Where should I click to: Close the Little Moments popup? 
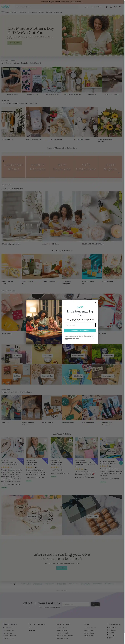(96, 302)
